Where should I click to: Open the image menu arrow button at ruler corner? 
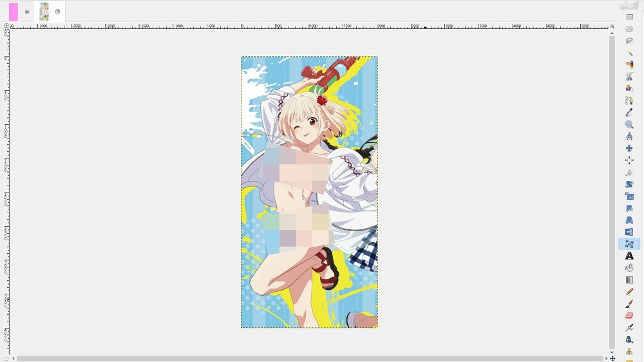pyautogui.click(x=6, y=26)
